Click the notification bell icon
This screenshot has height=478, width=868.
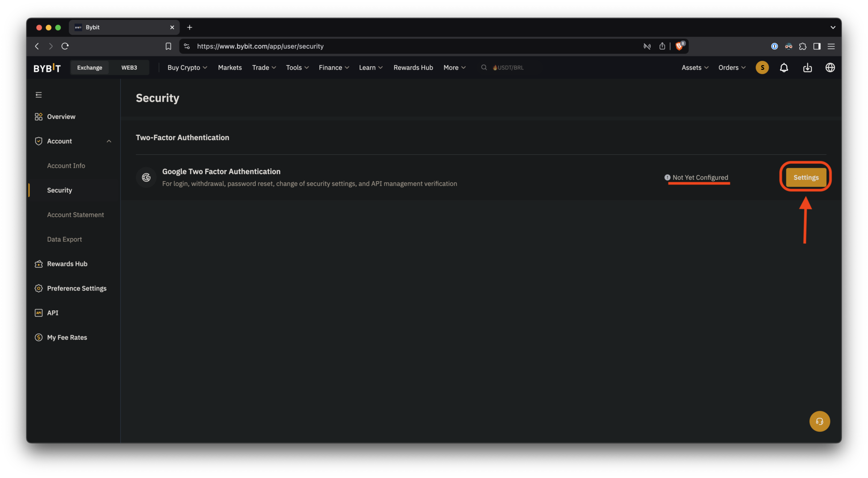784,67
